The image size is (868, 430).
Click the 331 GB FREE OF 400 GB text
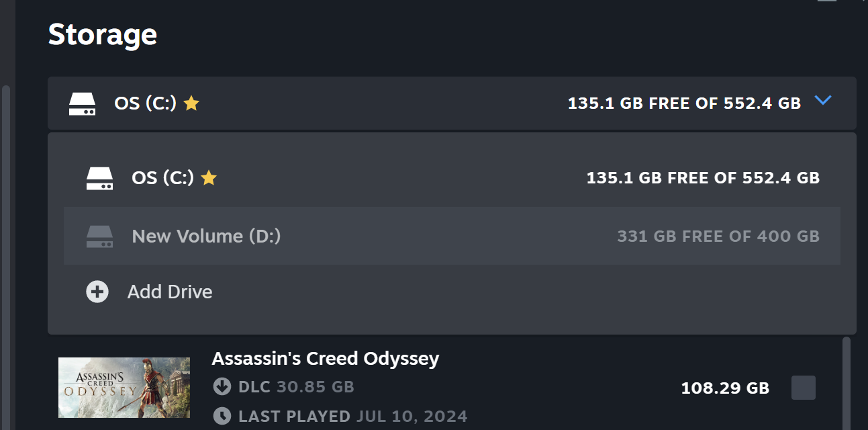[718, 236]
